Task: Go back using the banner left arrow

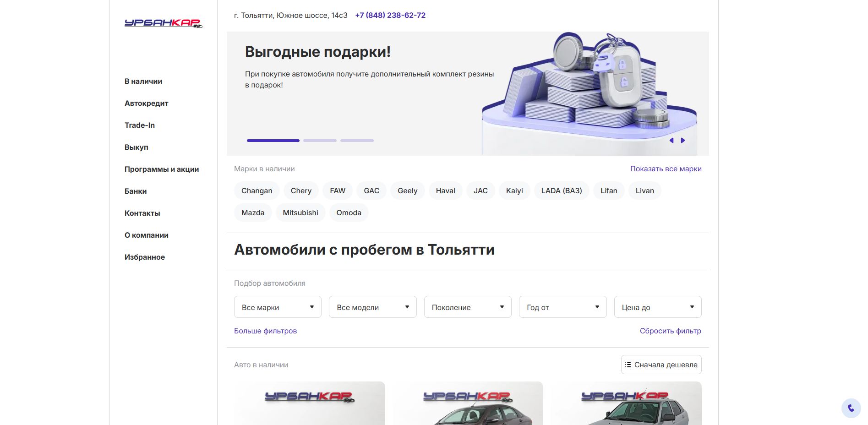Action: 672,140
